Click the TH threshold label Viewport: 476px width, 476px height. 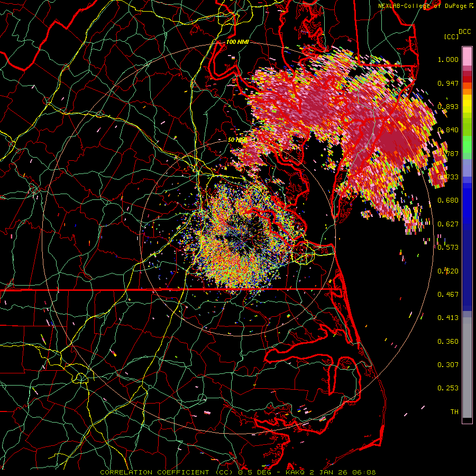454,412
